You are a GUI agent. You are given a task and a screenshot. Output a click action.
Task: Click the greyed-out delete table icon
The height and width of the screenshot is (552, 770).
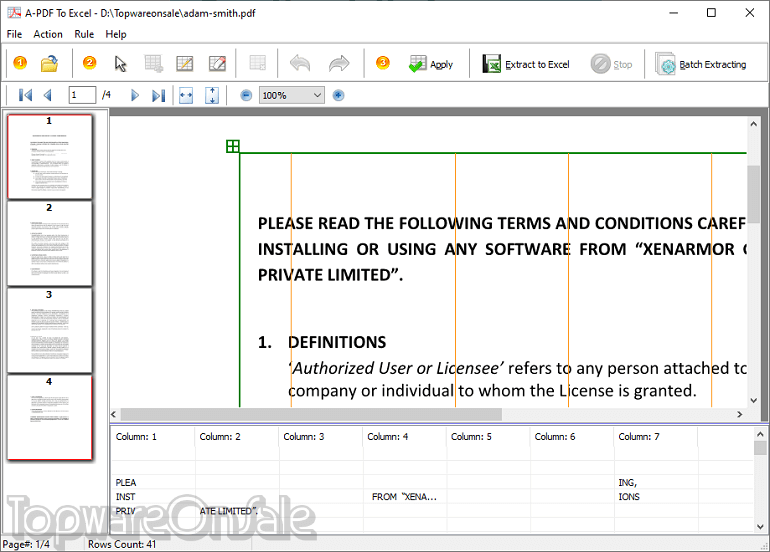257,63
